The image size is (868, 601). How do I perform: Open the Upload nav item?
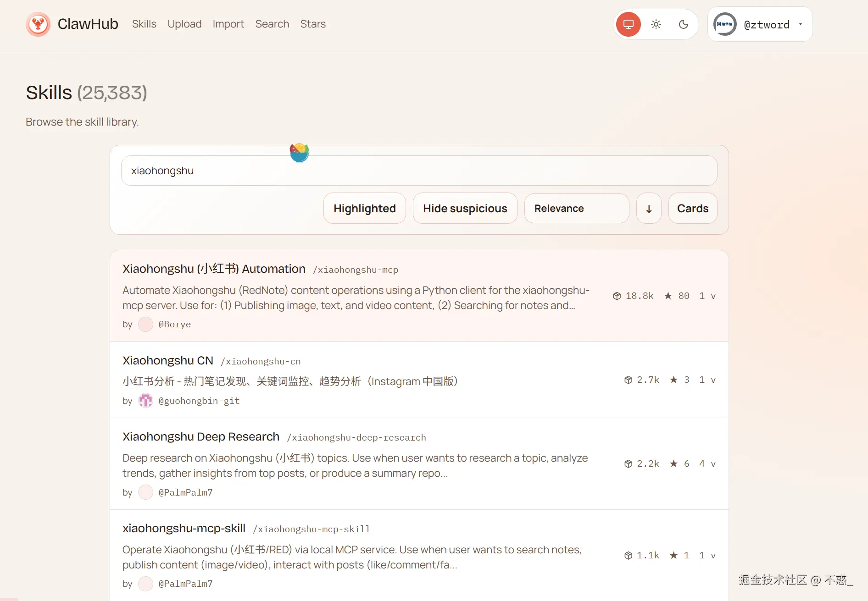[184, 24]
